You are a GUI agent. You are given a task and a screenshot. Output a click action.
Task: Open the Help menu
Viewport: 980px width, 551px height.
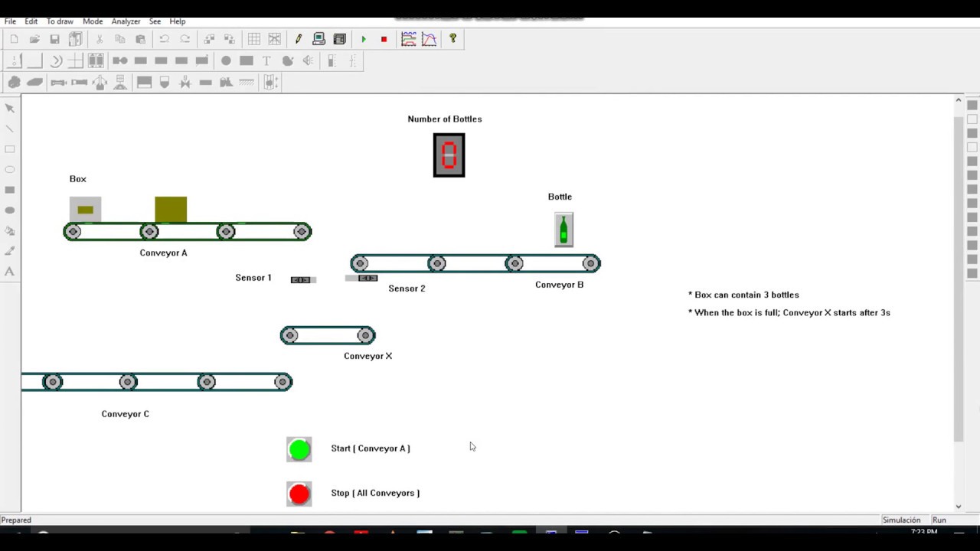click(x=177, y=21)
